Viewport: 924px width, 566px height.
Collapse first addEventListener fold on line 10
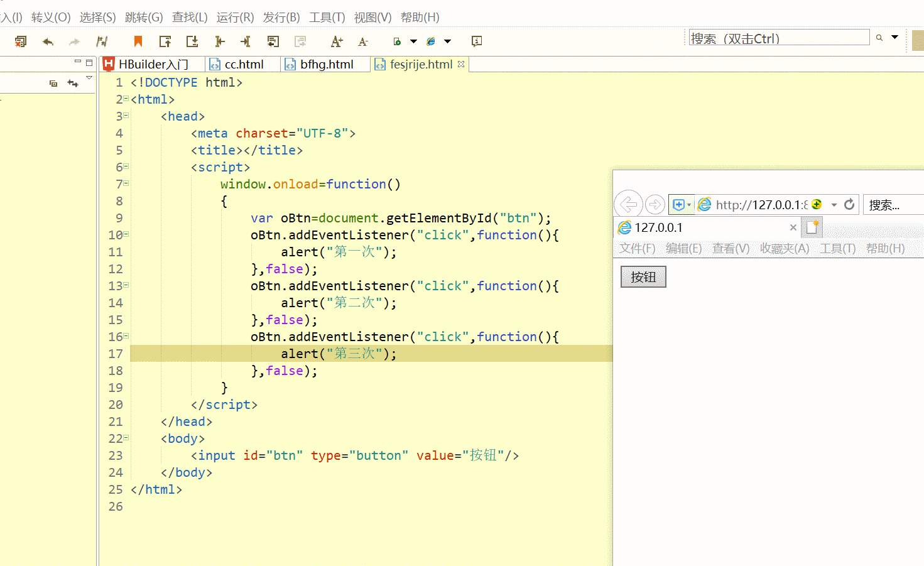[x=126, y=234]
